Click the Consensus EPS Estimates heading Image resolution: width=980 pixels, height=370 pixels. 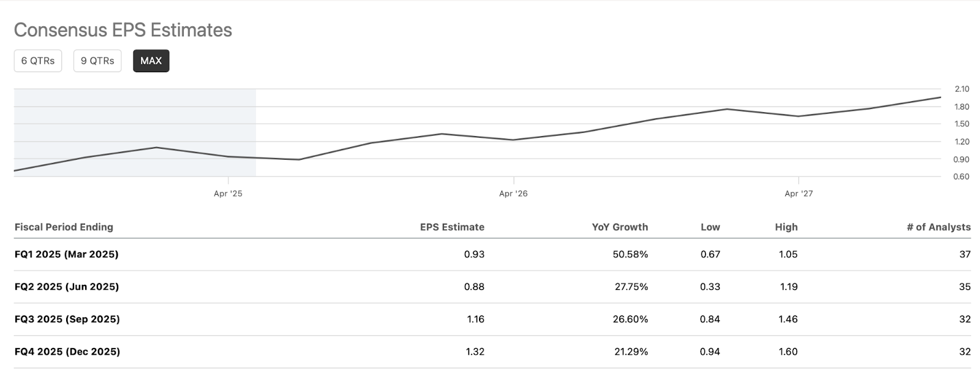[x=123, y=30]
